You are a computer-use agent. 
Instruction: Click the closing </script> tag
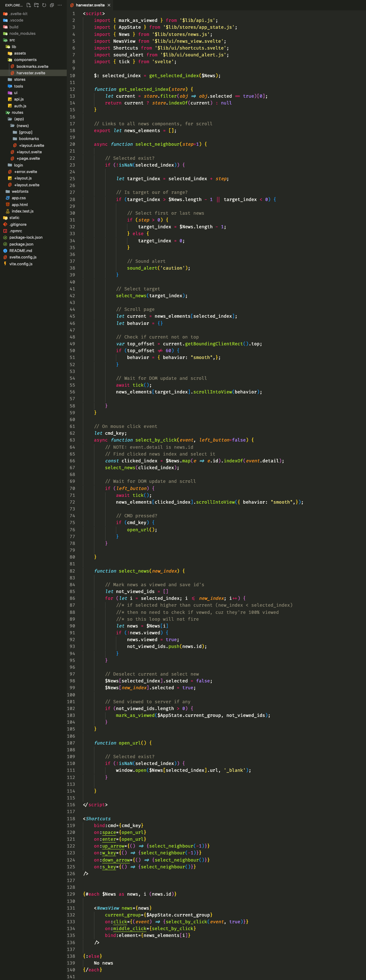pos(95,805)
